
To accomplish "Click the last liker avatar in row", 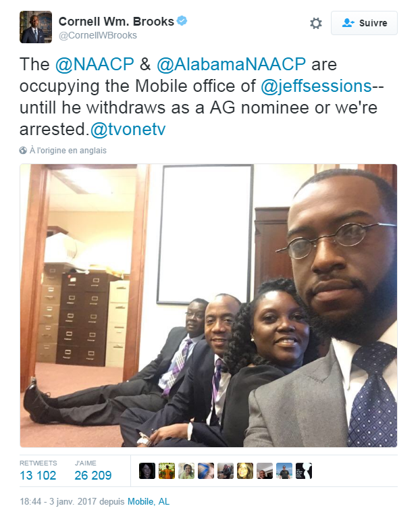I will pos(304,471).
